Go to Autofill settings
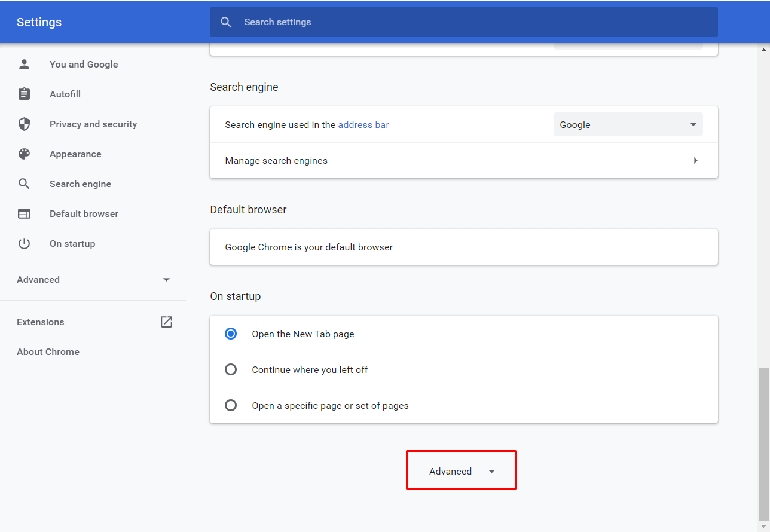The height and width of the screenshot is (532, 770). coord(65,94)
